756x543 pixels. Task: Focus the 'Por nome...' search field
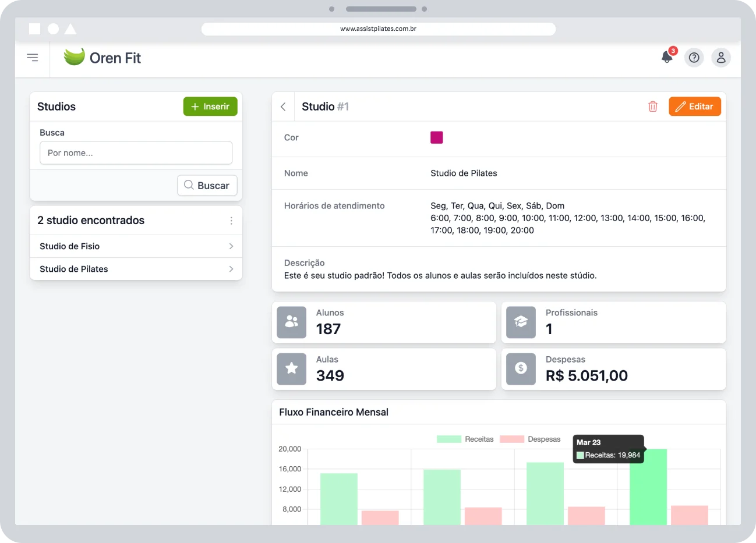(x=136, y=153)
